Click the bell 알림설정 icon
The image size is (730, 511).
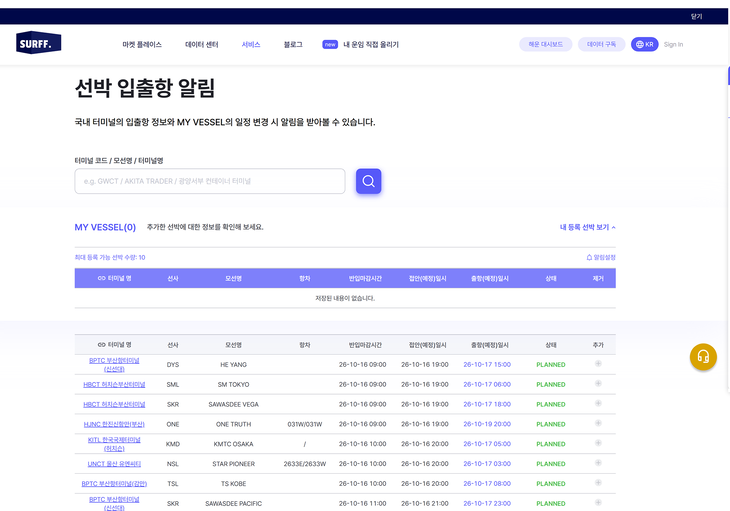[589, 257]
